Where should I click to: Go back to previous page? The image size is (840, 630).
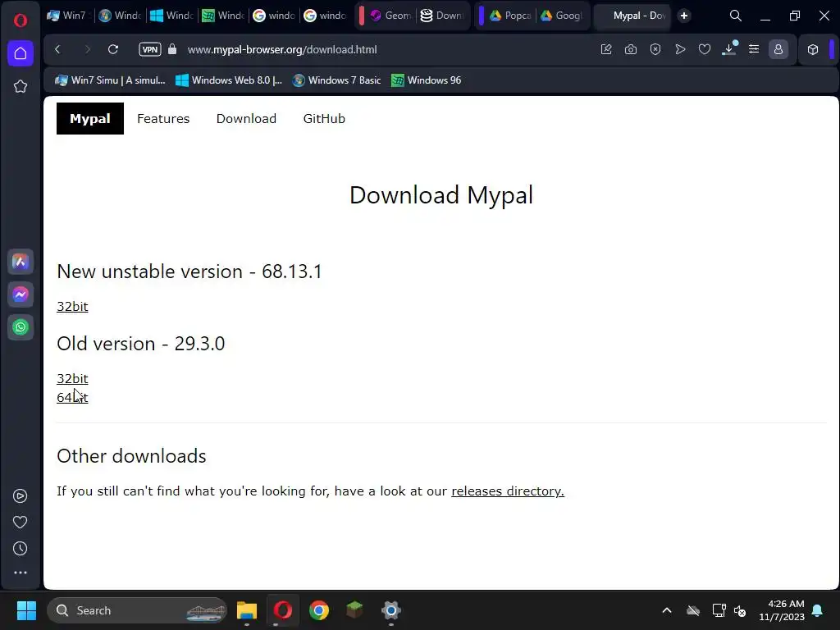click(58, 49)
